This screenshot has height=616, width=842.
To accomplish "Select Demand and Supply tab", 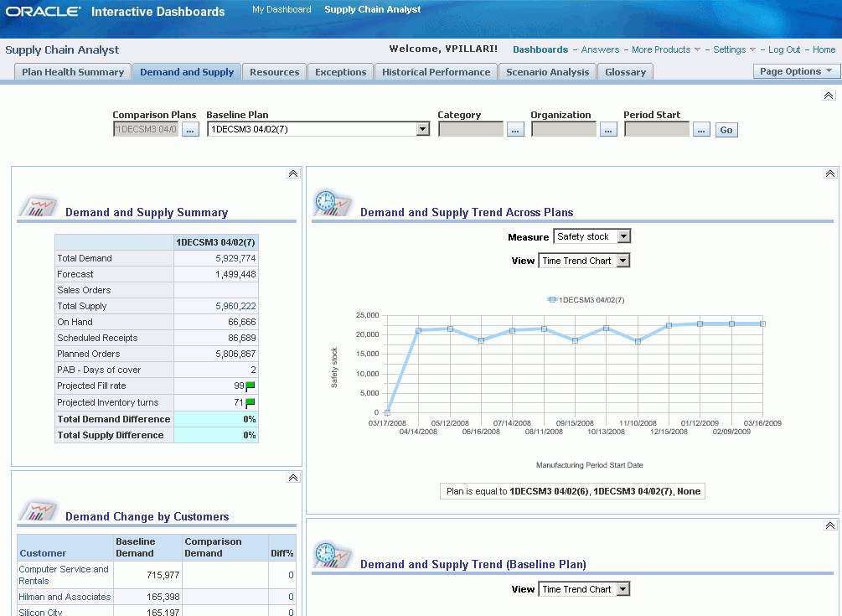I will (x=187, y=72).
